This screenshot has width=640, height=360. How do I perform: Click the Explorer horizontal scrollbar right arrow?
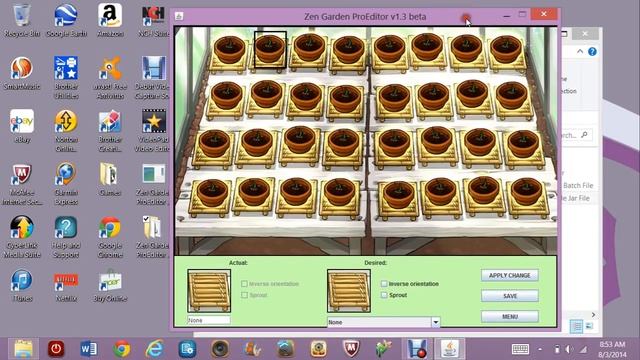[x=593, y=315]
